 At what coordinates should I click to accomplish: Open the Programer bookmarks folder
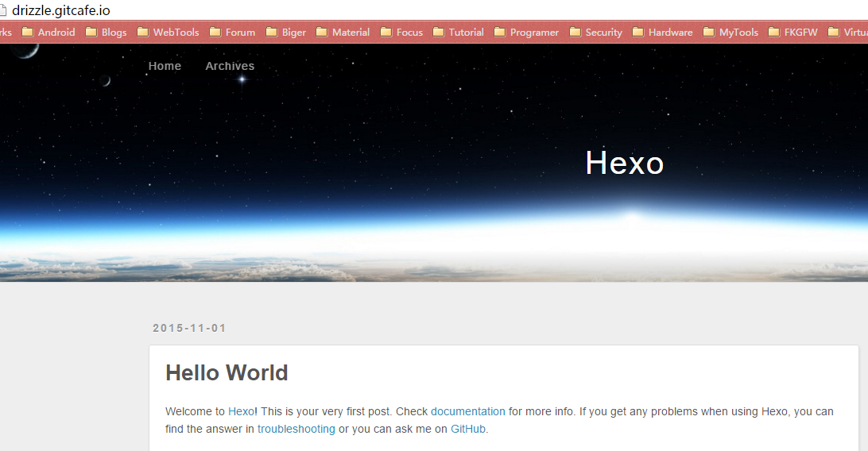[x=526, y=32]
